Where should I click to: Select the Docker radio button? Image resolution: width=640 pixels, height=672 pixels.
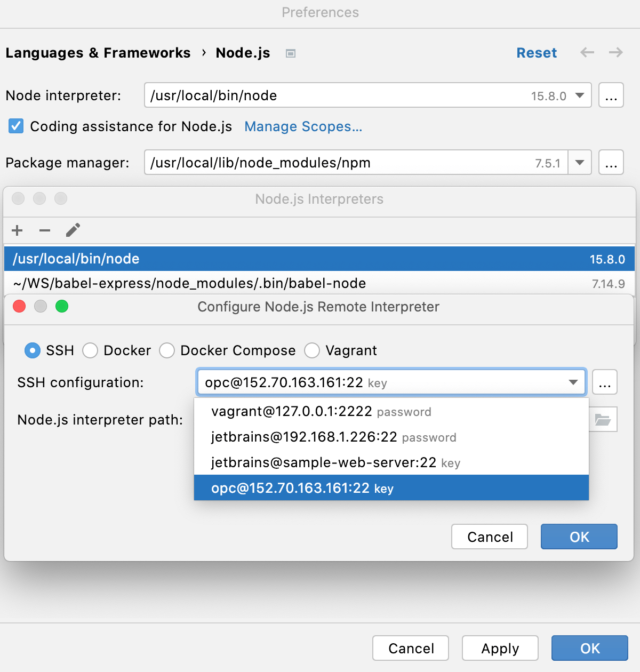(90, 350)
